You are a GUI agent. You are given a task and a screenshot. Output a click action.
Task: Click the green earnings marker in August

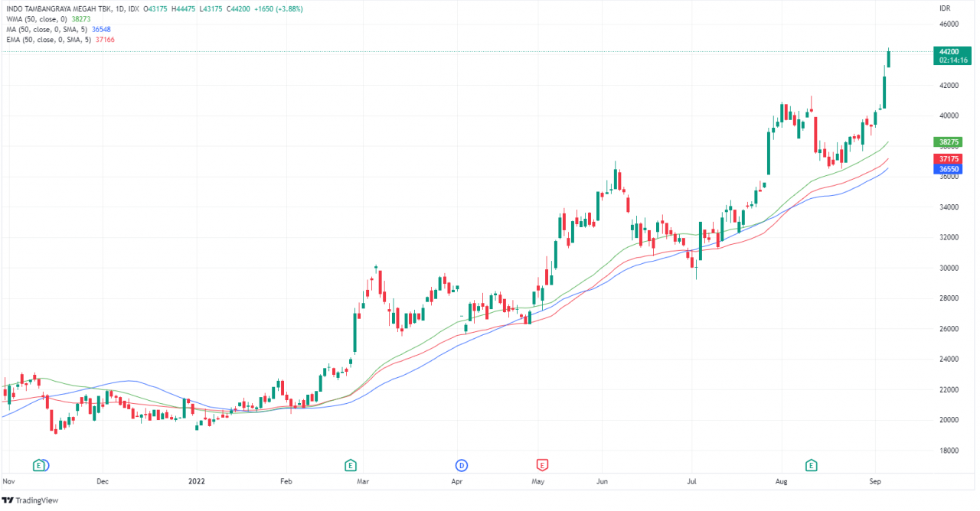coord(811,464)
